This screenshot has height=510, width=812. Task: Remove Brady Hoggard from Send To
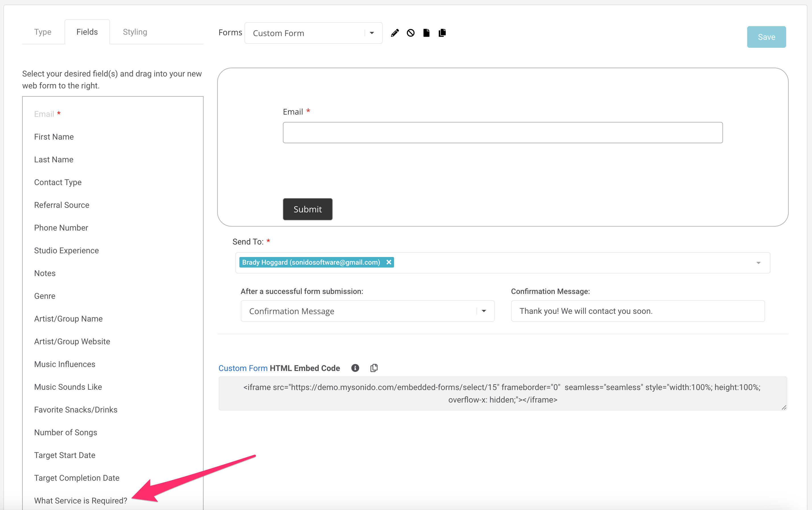(388, 262)
